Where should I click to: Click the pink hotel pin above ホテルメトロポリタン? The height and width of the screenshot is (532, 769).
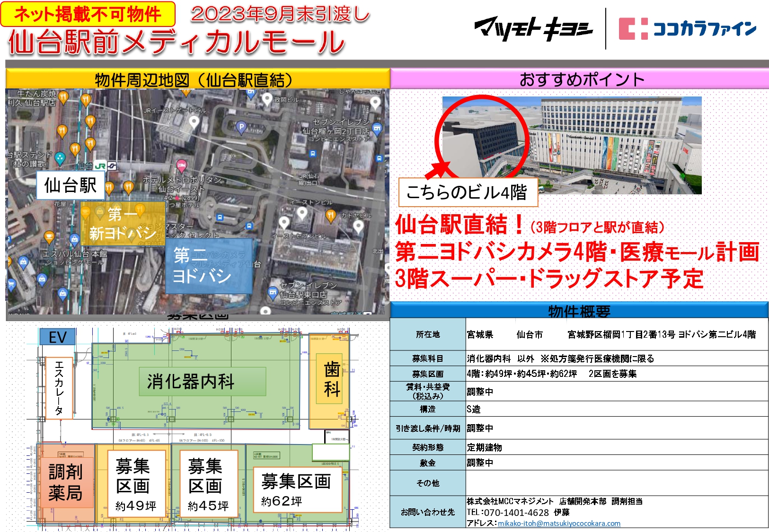tap(182, 166)
